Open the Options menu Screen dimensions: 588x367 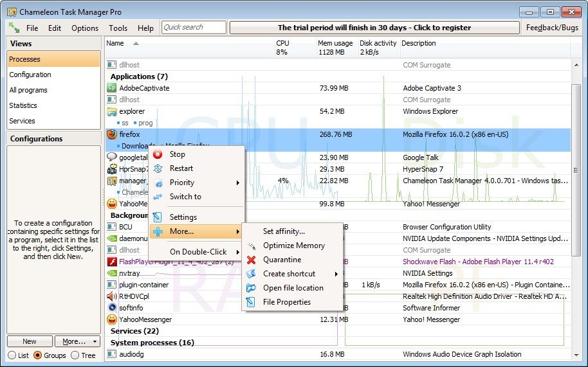(x=85, y=28)
